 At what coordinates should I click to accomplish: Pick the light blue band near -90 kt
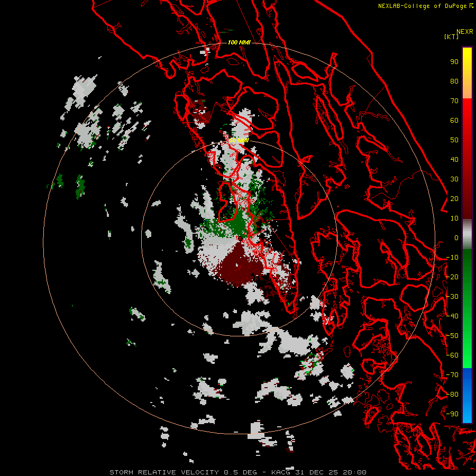[x=467, y=413]
